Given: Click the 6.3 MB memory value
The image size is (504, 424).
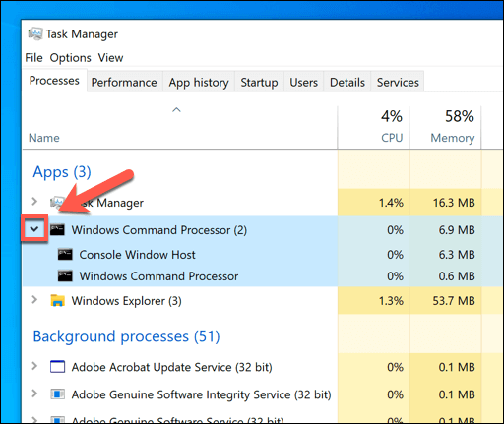Looking at the screenshot, I should 457,255.
